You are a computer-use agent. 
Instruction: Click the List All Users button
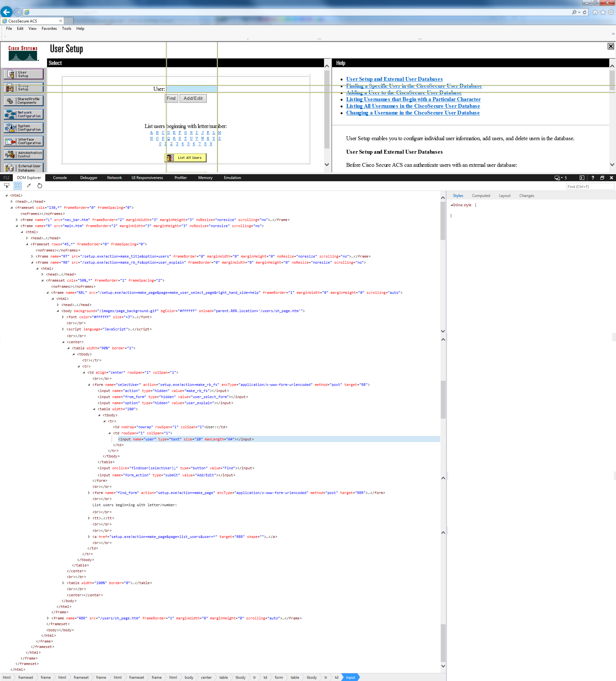pos(185,158)
